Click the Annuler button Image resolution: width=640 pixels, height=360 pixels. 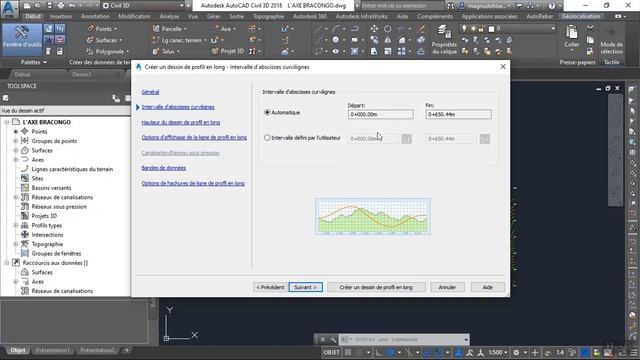(447, 287)
